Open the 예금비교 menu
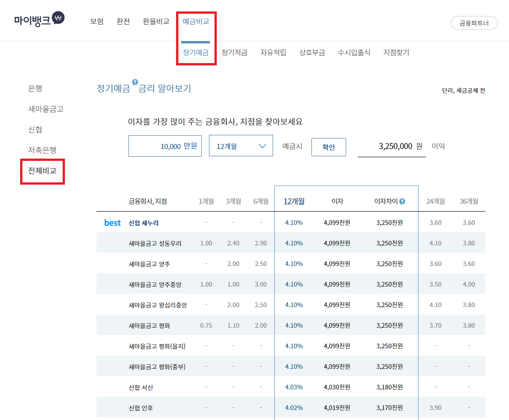Screen dimensions: 509x420 click(x=196, y=21)
